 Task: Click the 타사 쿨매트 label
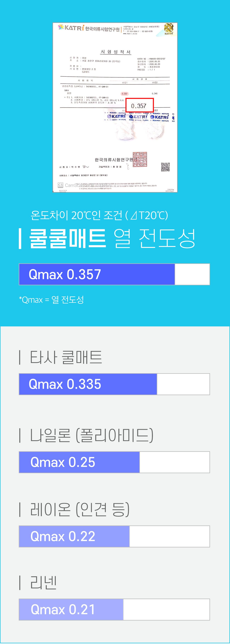(66, 357)
